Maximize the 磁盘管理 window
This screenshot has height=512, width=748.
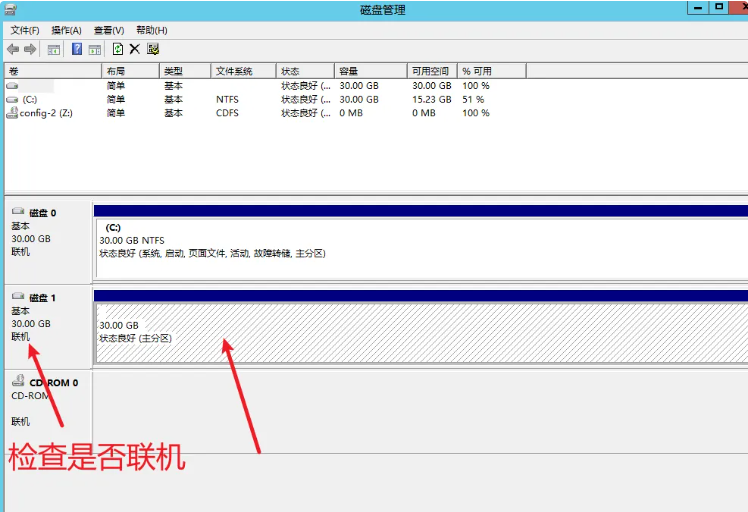pos(719,8)
